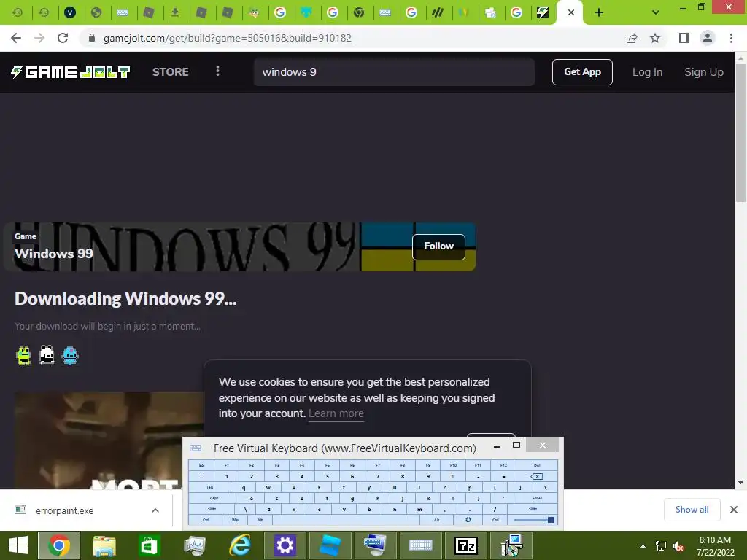Toggle the Chrome side panel

pos(684,38)
